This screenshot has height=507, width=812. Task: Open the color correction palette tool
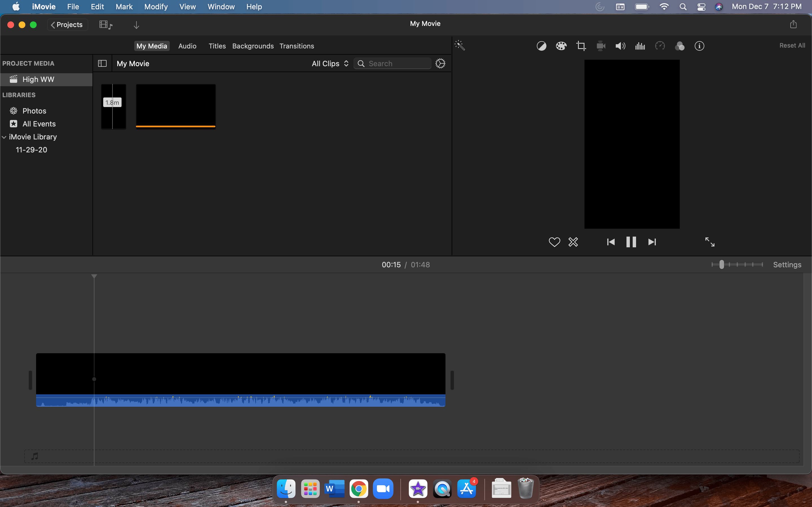pos(561,46)
